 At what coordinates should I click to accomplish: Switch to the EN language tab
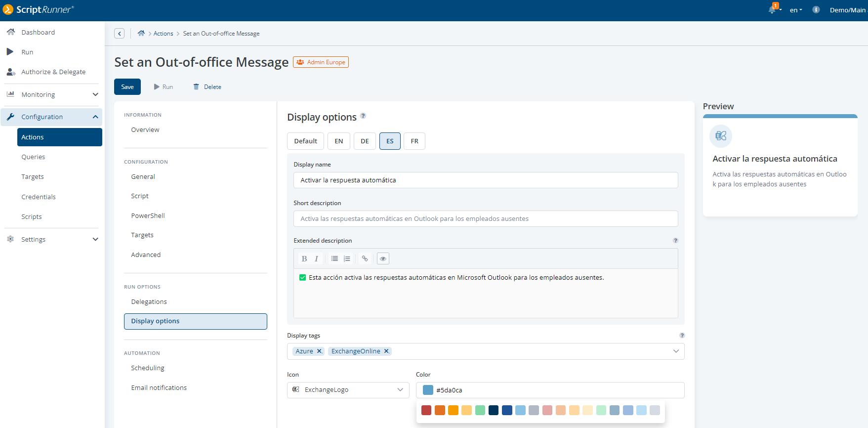point(339,141)
